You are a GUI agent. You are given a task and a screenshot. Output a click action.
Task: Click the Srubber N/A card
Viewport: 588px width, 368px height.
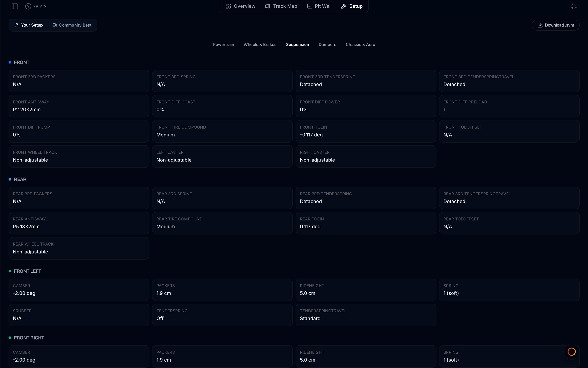point(79,315)
